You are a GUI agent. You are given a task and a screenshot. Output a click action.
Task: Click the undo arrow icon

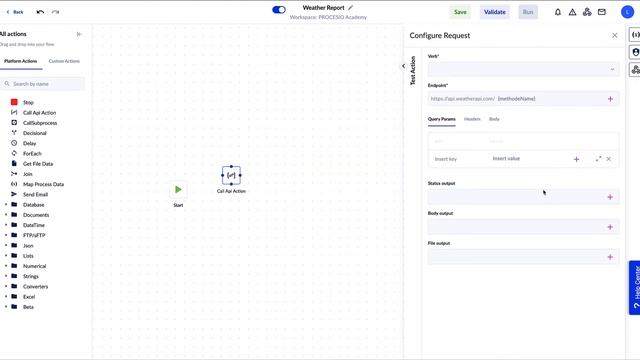point(40,12)
